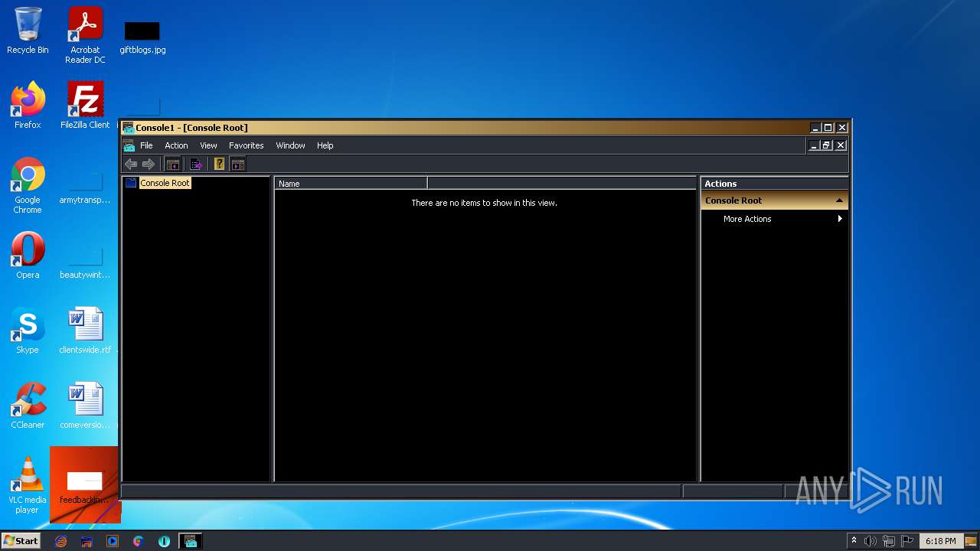Image resolution: width=980 pixels, height=551 pixels.
Task: Click Console1 title bar app icon
Action: pos(128,128)
